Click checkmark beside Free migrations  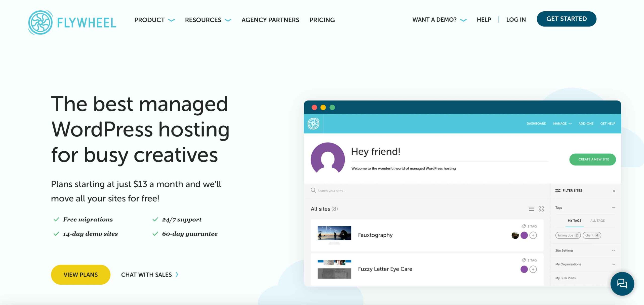click(56, 219)
